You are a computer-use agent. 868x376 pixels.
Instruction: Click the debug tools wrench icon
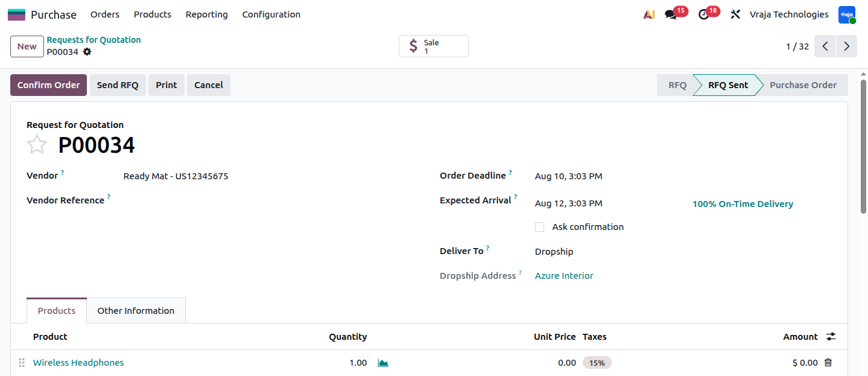pyautogui.click(x=735, y=14)
